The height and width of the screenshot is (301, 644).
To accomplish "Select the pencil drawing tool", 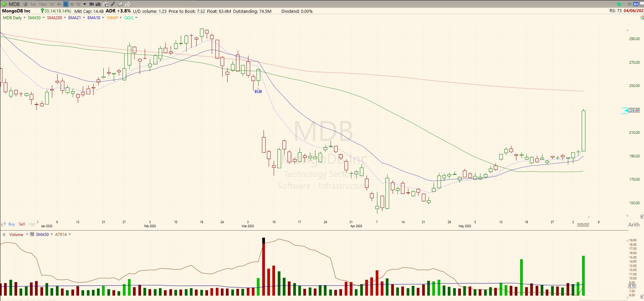I will pos(113,4).
